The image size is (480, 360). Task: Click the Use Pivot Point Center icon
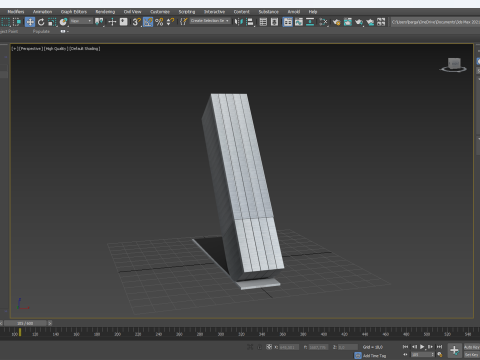[99, 22]
